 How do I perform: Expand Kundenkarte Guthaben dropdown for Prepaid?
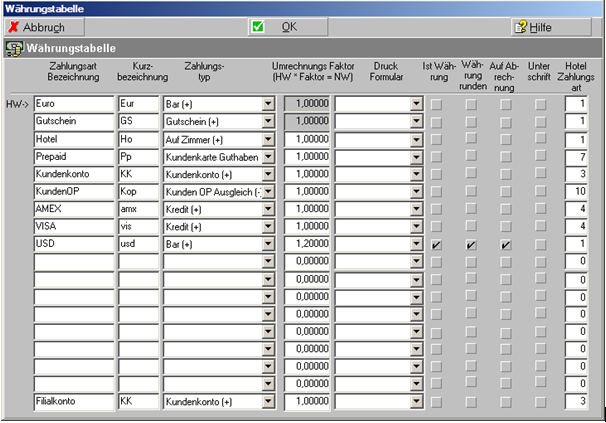[268, 157]
